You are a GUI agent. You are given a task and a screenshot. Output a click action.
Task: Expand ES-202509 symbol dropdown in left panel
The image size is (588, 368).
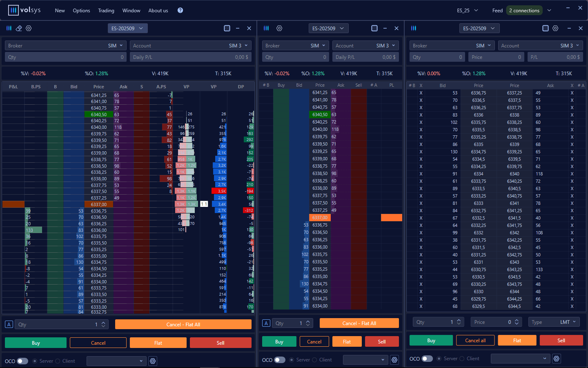127,28
